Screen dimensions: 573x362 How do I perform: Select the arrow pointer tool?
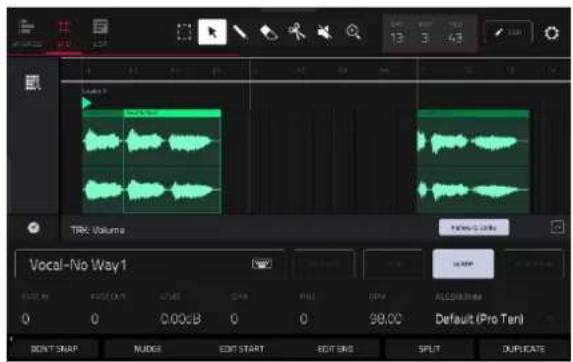pyautogui.click(x=212, y=32)
